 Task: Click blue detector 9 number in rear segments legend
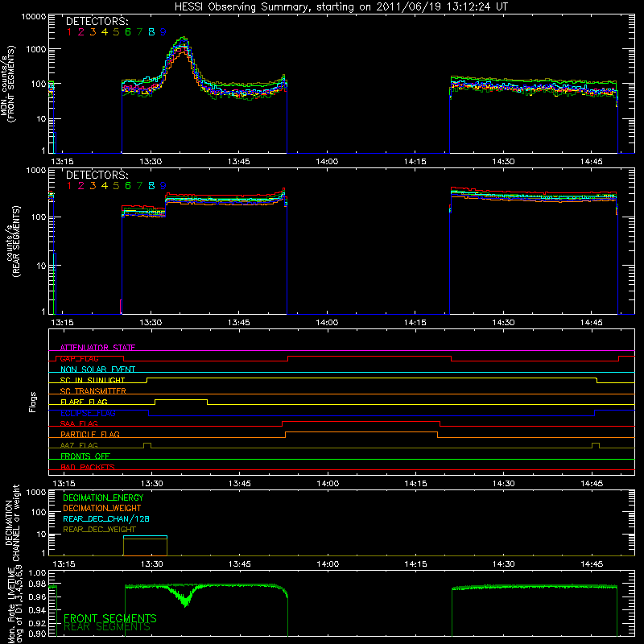tap(163, 186)
